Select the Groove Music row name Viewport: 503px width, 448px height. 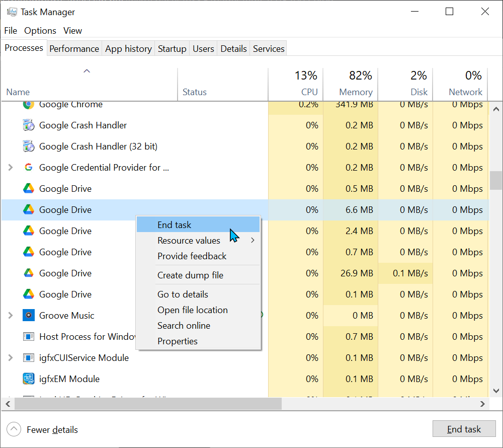click(x=67, y=316)
